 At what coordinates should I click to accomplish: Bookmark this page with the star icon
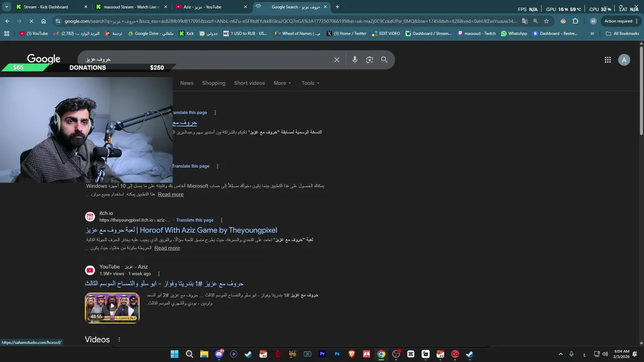(546, 21)
